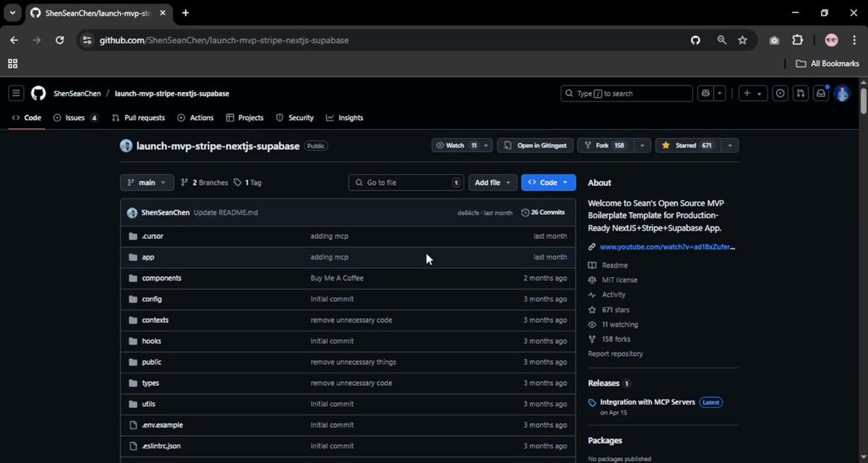Click the GitHub icon in address bar
The image size is (868, 463).
click(x=696, y=41)
